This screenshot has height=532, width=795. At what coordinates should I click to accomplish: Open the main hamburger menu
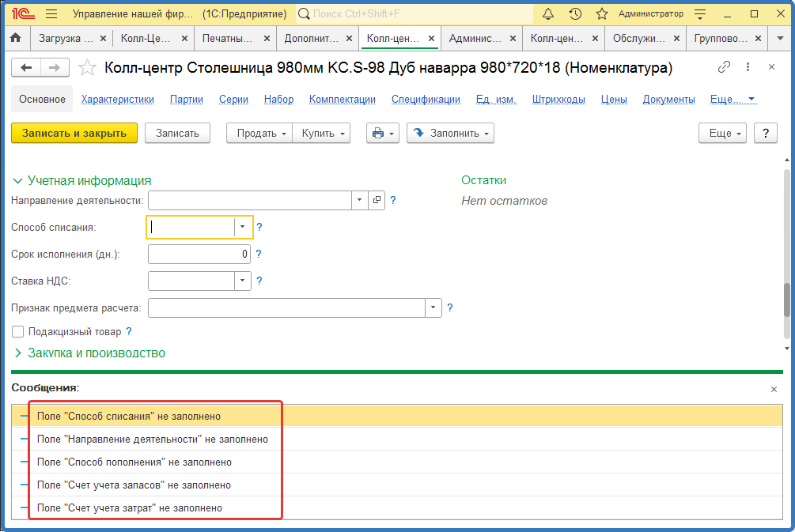tap(51, 13)
